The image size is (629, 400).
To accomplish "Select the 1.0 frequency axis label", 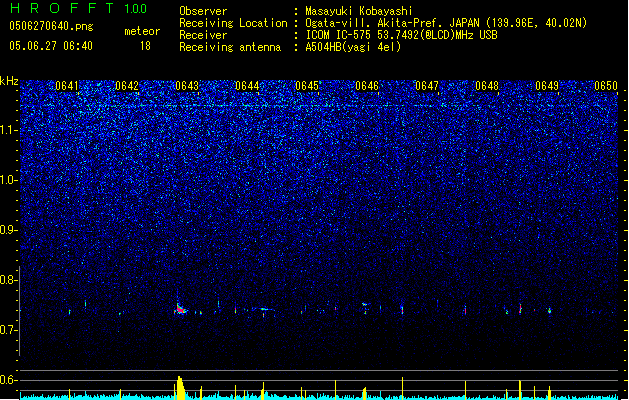I will coord(8,180).
